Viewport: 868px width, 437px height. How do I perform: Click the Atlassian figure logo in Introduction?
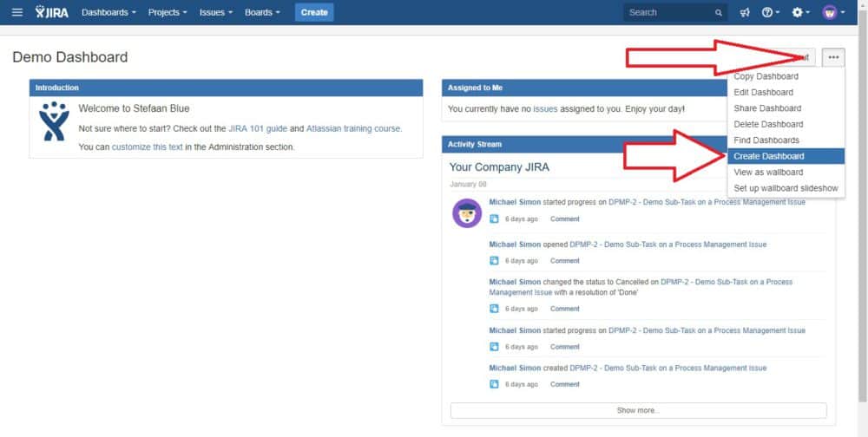[x=54, y=120]
